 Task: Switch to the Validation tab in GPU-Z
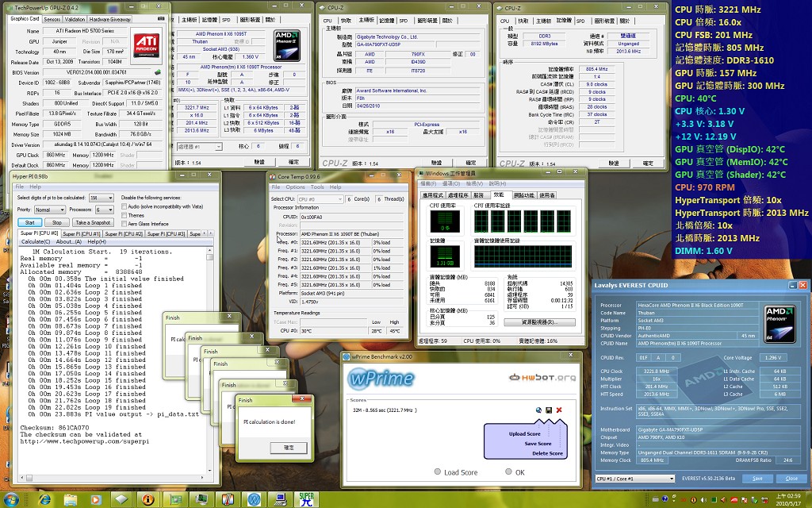(x=75, y=19)
